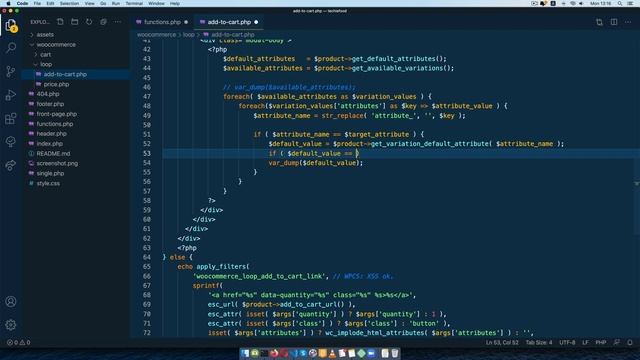Change the LF end of line sequence
The height and width of the screenshot is (360, 640).
click(x=585, y=342)
